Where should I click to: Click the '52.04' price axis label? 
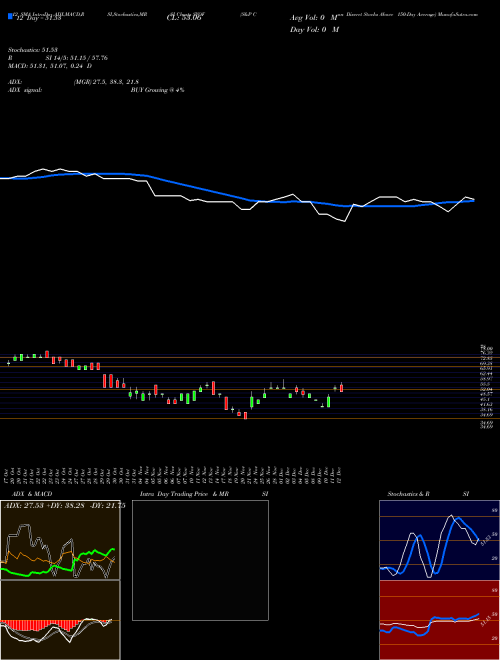click(x=486, y=390)
